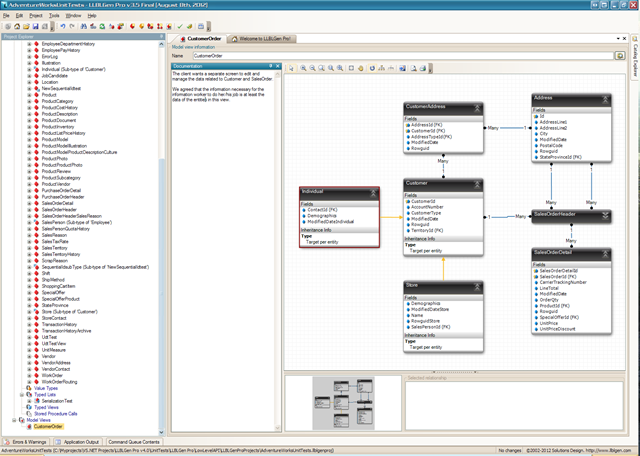Click the third magnifier zoom area icon
Image resolution: width=640 pixels, height=456 pixels.
click(322, 68)
